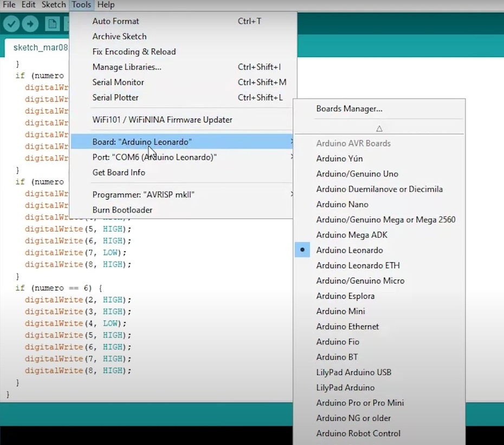Click the Upload arrow icon
504x445 pixels.
30,24
